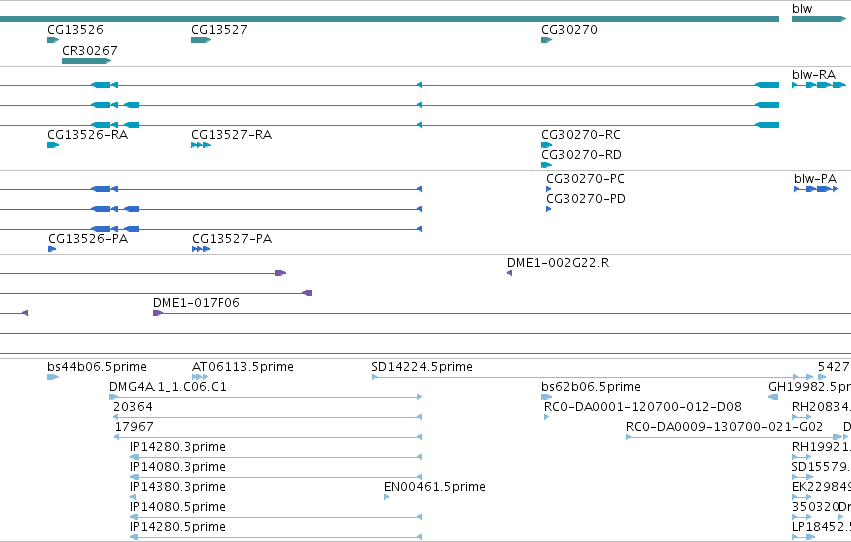Screen dimensions: 851x542
Task: Click the triple-arrow glyph under AT06113.5prime
Action: pos(200,377)
